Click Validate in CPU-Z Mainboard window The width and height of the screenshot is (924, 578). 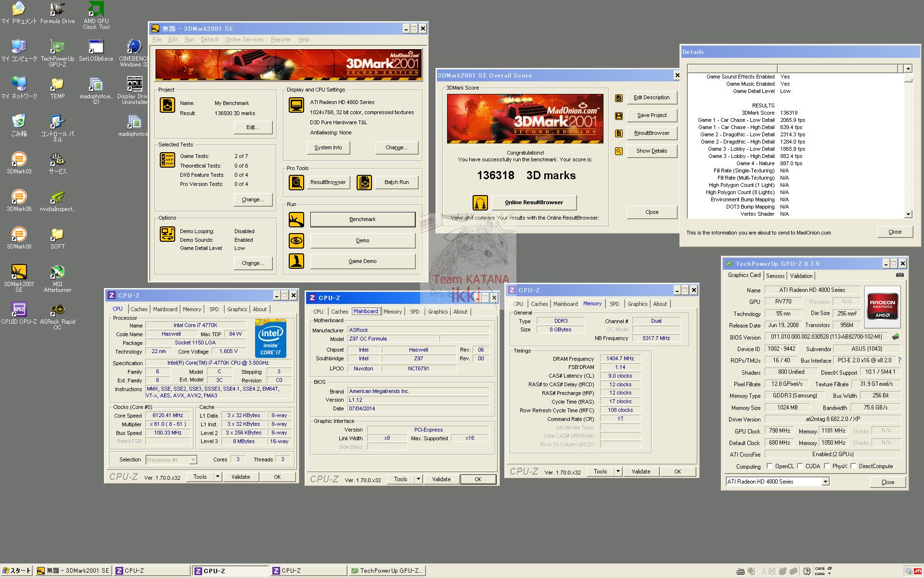[x=441, y=479]
